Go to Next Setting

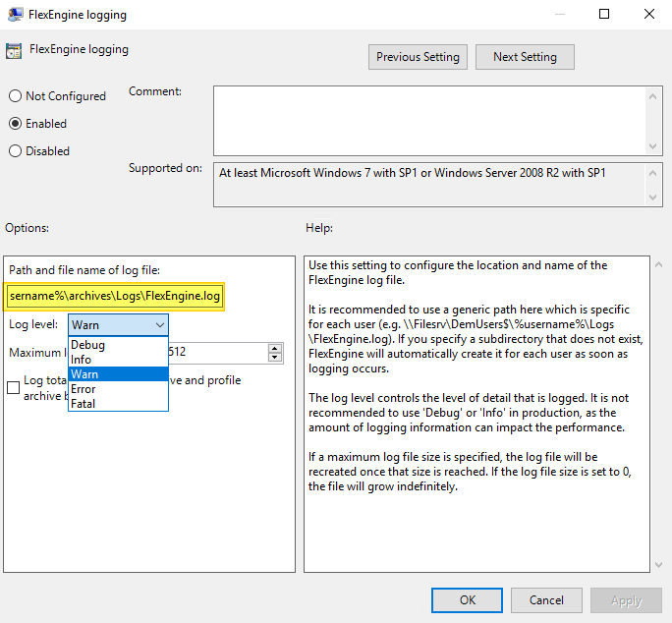pos(525,57)
